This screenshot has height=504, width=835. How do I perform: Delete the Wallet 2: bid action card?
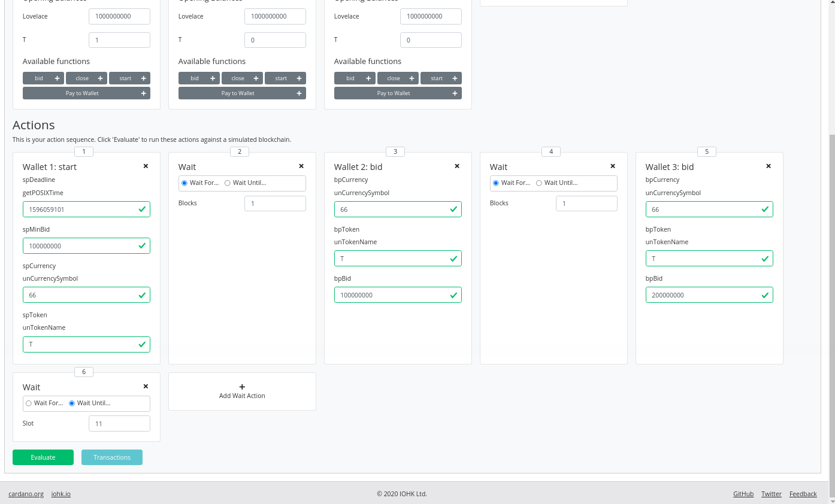click(x=457, y=166)
